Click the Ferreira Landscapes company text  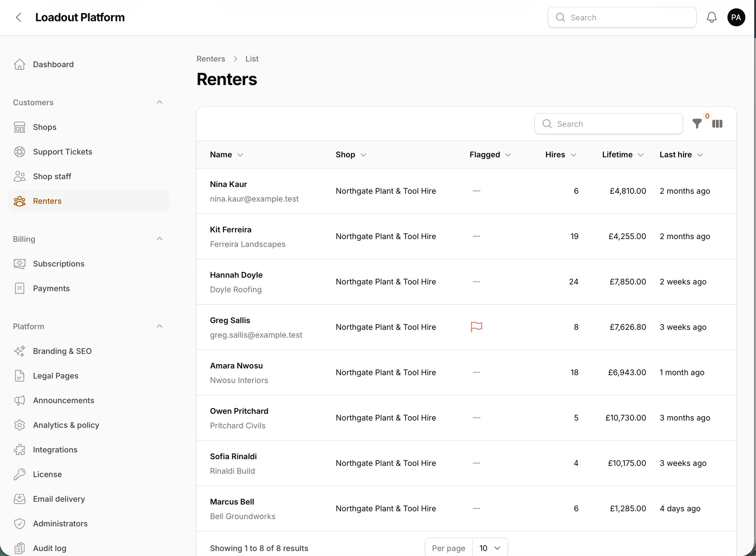coord(248,244)
